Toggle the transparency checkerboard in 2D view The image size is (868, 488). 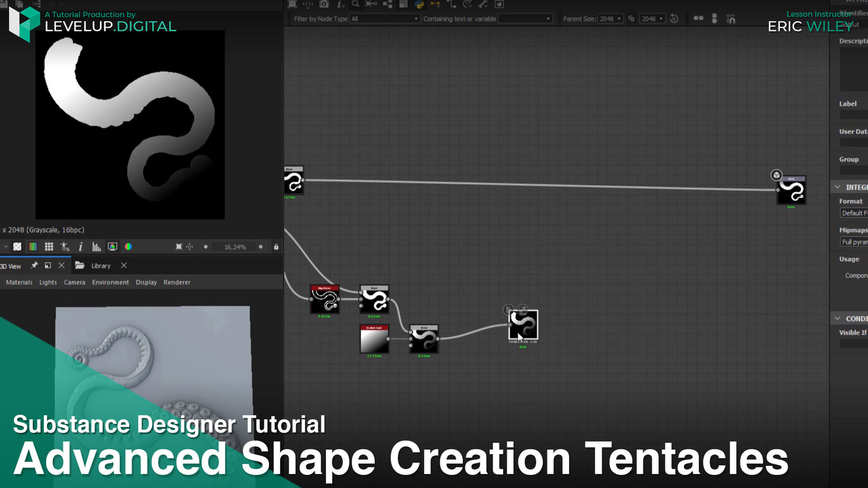17,247
